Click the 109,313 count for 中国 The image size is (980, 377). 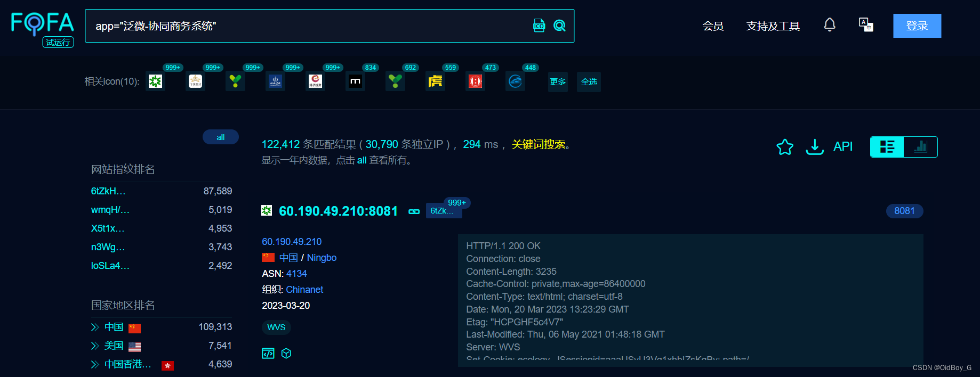(x=215, y=327)
